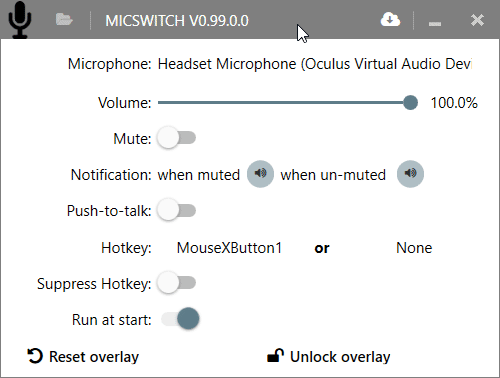500x378 pixels.
Task: Play the 'when muted' notification sound
Action: point(260,174)
